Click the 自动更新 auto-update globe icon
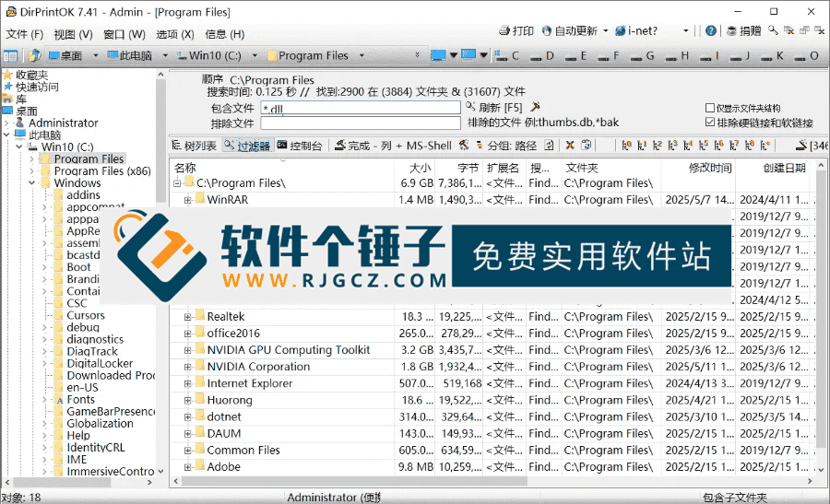 click(x=547, y=30)
